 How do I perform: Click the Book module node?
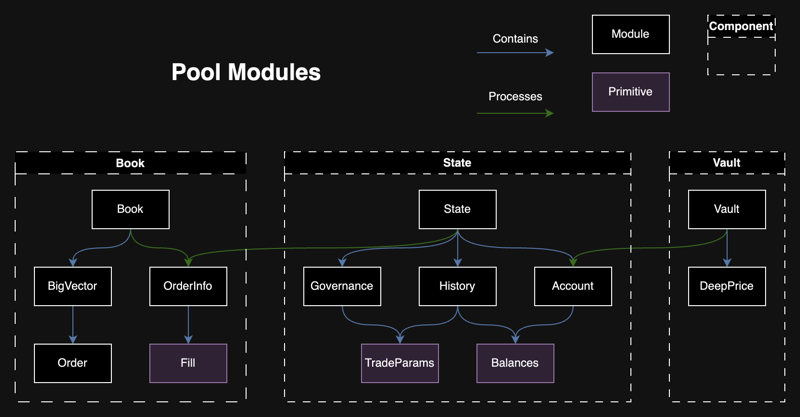[130, 209]
